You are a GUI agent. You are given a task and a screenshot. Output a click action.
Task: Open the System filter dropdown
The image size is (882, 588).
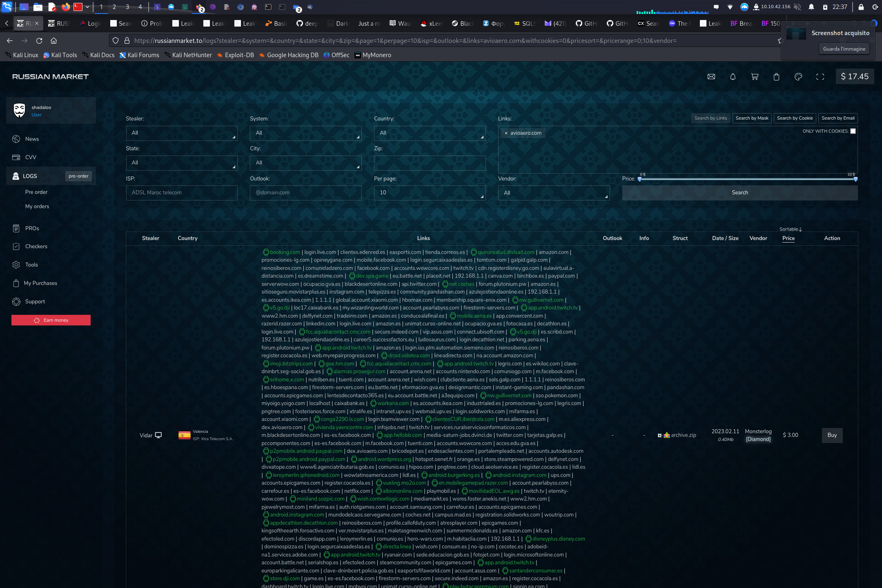pyautogui.click(x=306, y=133)
